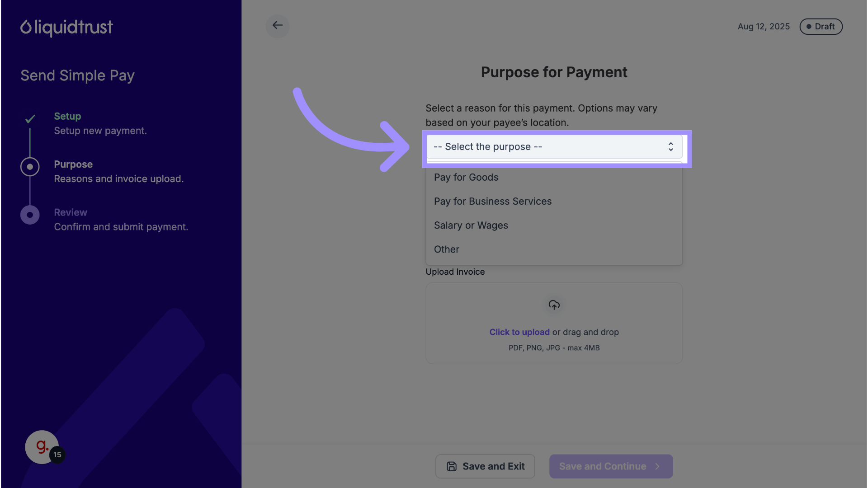Click the back arrow icon

point(278,26)
